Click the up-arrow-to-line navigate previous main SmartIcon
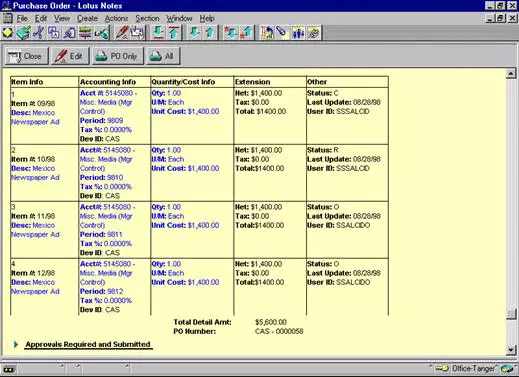Image resolution: width=519 pixels, height=377 pixels. pyautogui.click(x=173, y=33)
